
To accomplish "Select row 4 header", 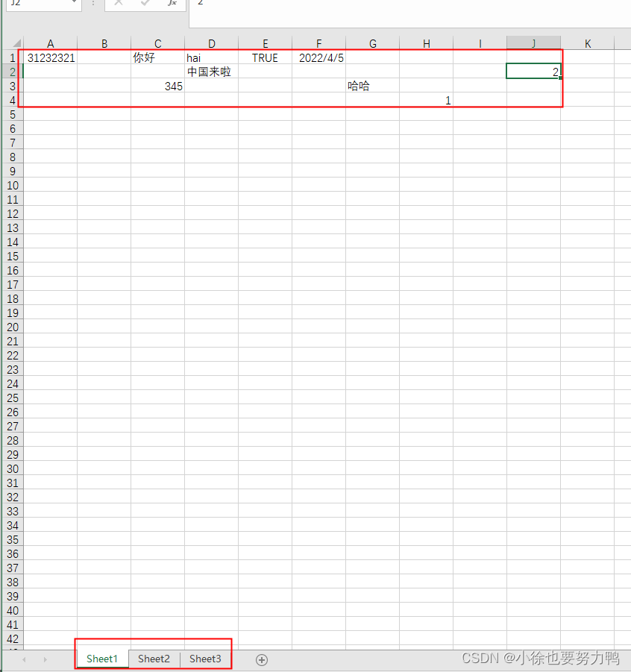I will 13,100.
